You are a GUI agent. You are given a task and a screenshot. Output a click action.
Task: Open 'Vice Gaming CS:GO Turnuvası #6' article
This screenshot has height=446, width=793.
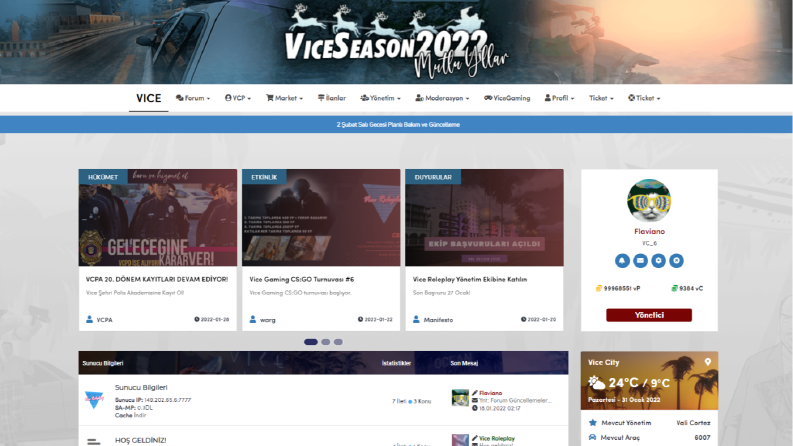[x=302, y=279]
